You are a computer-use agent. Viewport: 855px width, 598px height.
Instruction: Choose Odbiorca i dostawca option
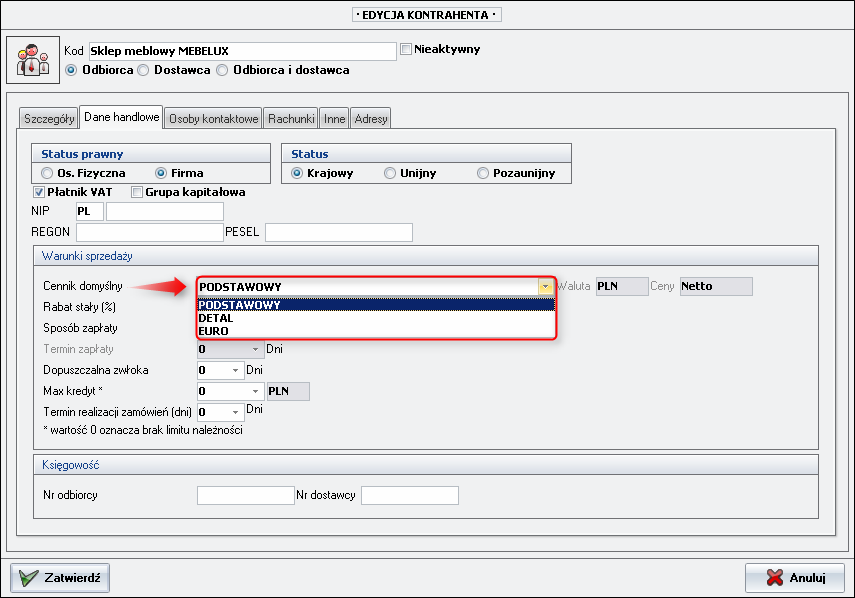coord(222,70)
